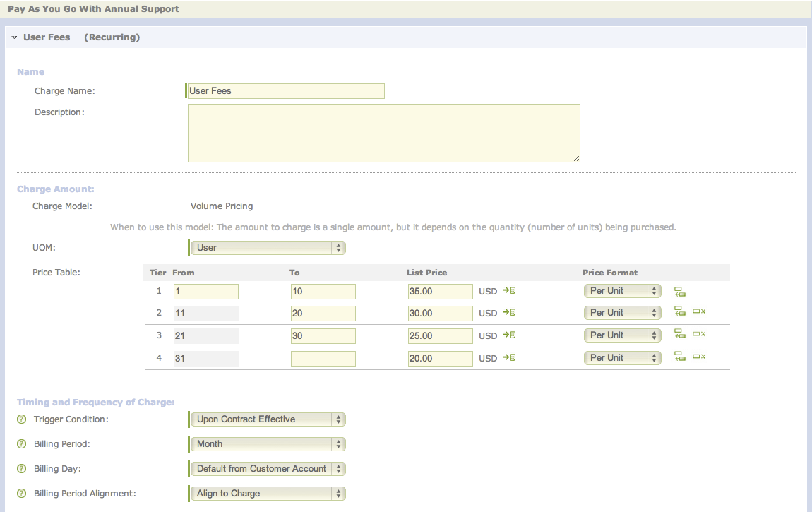Image resolution: width=812 pixels, height=512 pixels.
Task: Open the UOM User dropdown
Action: point(268,248)
